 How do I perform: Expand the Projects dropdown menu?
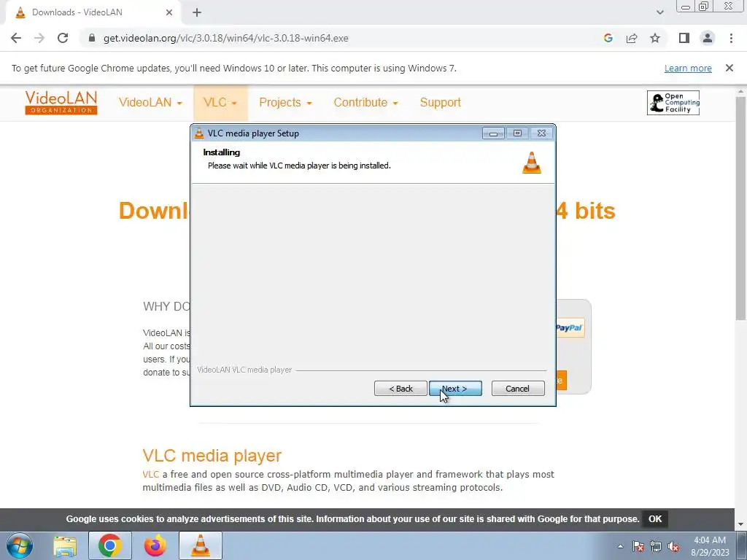pyautogui.click(x=285, y=102)
